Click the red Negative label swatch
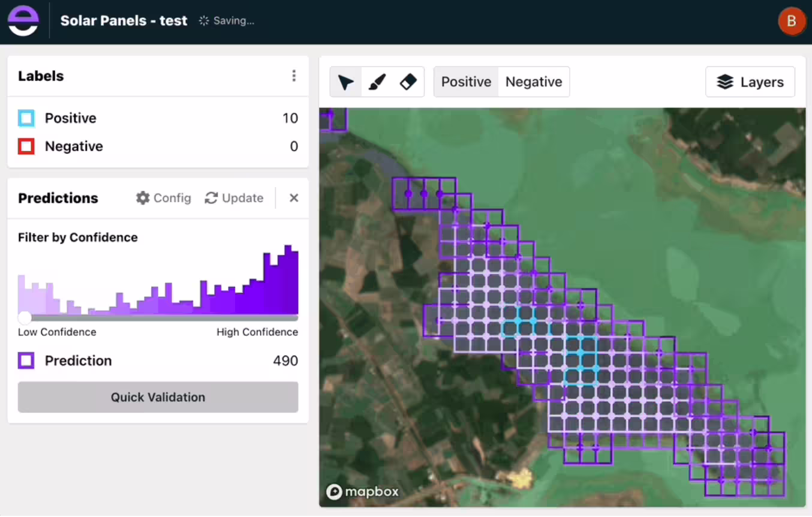812x517 pixels. coord(26,146)
